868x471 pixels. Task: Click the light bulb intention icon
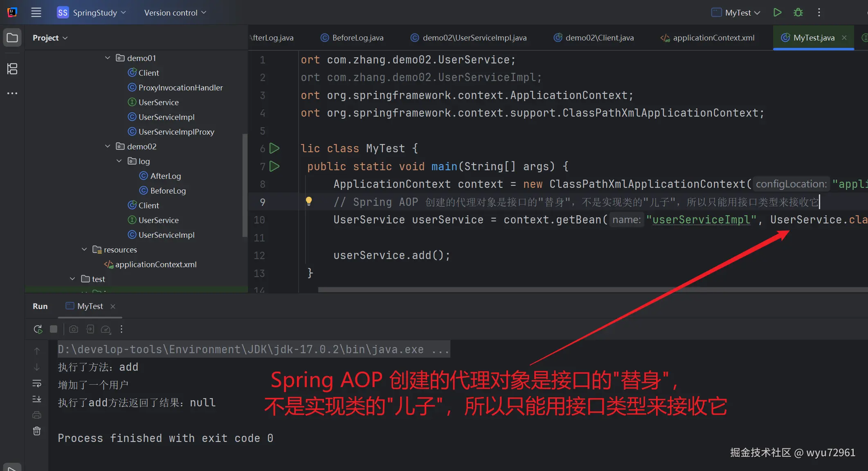[309, 201]
